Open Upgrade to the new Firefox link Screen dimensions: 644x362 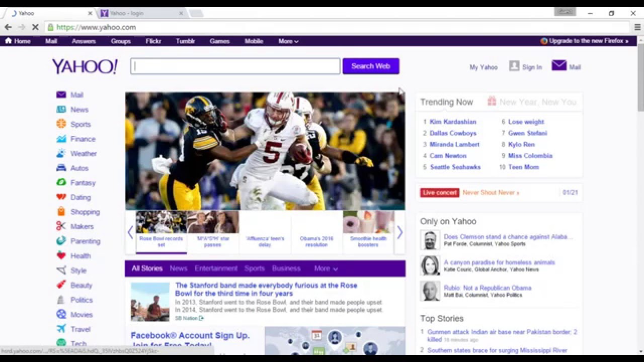(x=589, y=41)
